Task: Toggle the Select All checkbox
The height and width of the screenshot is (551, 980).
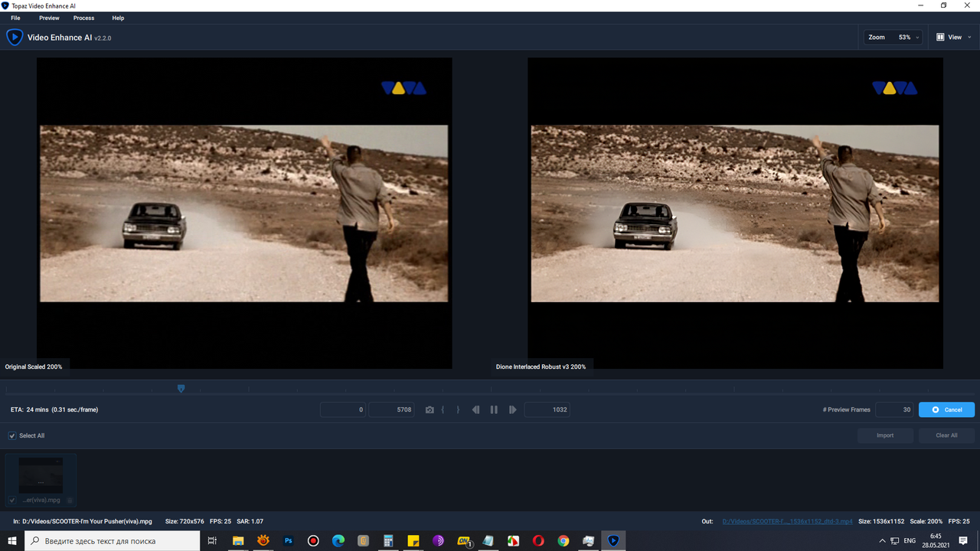Action: (12, 435)
